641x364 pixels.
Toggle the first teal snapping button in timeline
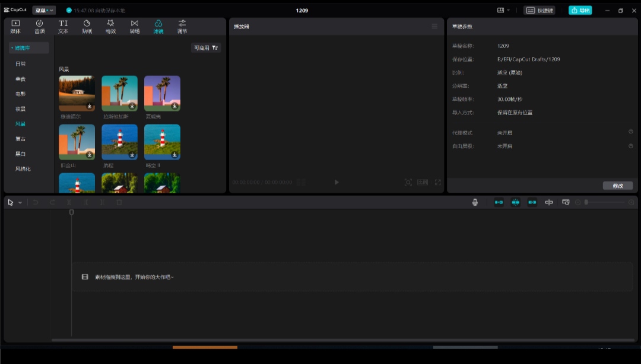click(499, 202)
